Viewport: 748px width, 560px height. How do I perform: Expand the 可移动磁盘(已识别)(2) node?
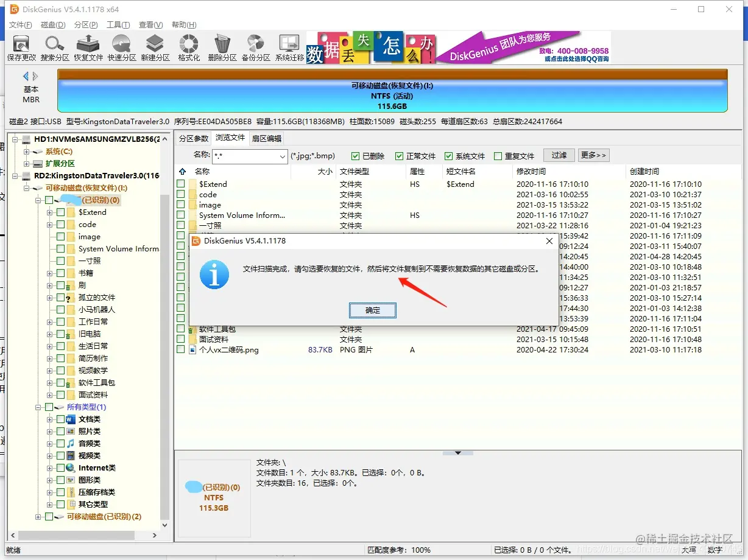coord(38,517)
